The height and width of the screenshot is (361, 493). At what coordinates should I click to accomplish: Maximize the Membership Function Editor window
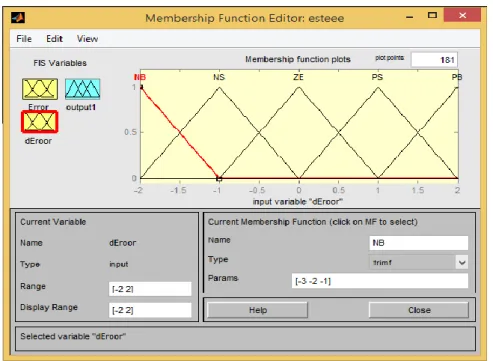pyautogui.click(x=432, y=15)
